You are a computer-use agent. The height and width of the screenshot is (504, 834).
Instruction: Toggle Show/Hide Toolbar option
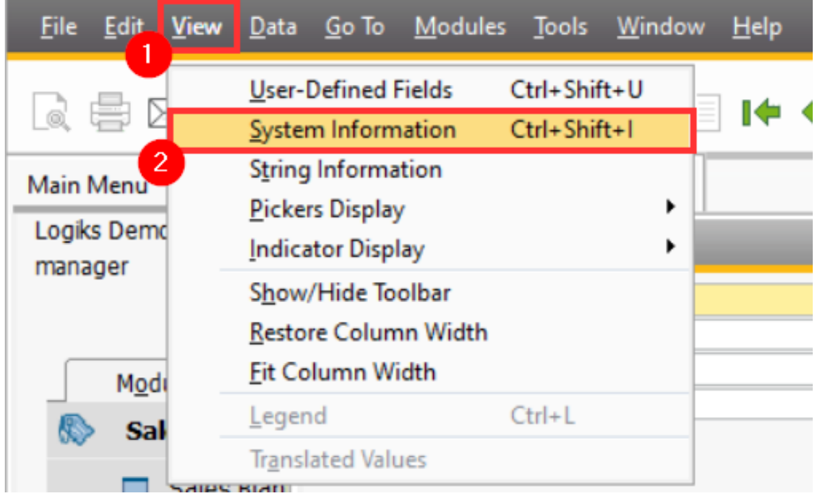(x=349, y=293)
